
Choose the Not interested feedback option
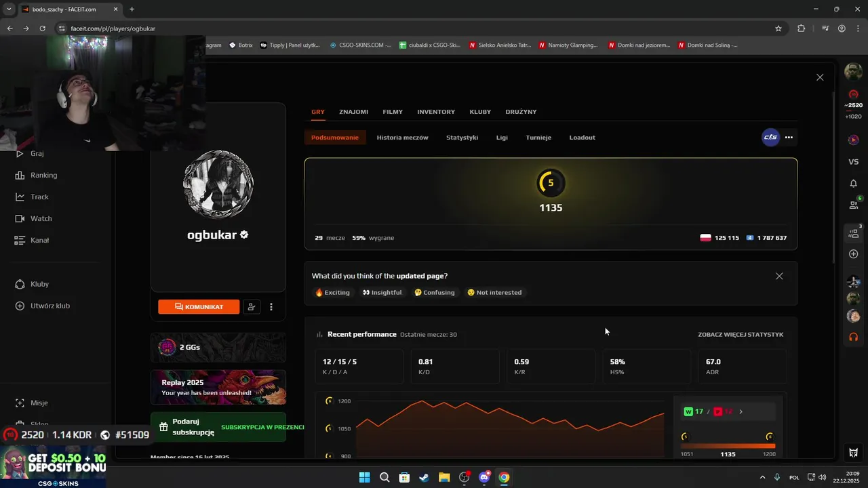pos(494,293)
